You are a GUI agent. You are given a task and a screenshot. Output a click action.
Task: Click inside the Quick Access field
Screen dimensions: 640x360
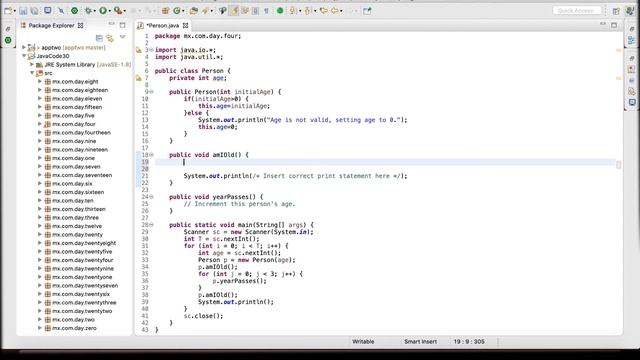point(577,11)
